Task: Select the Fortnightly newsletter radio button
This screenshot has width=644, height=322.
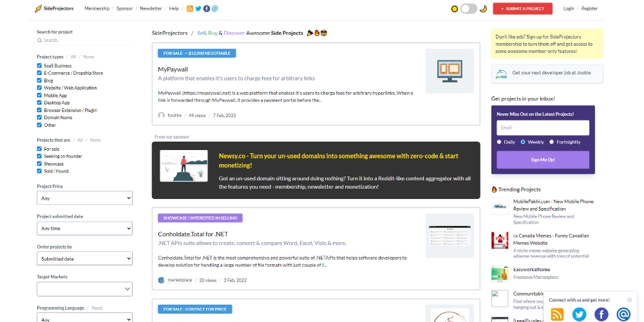Action: pyautogui.click(x=552, y=142)
